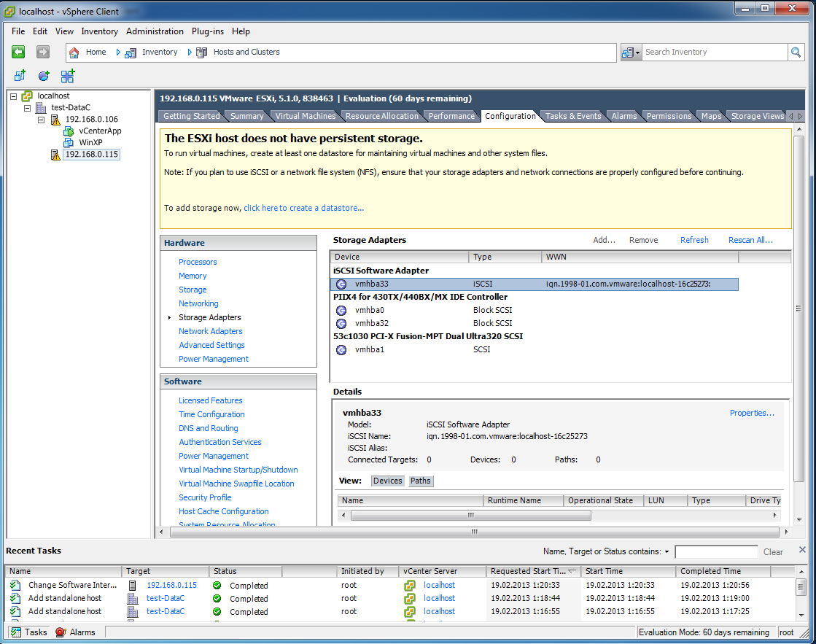Open Licensed Features settings
This screenshot has width=816, height=644.
click(210, 400)
